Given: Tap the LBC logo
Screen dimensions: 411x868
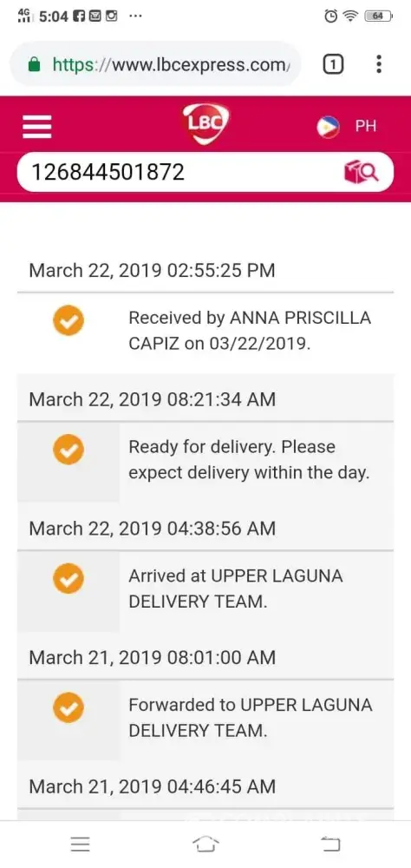Looking at the screenshot, I should point(205,124).
